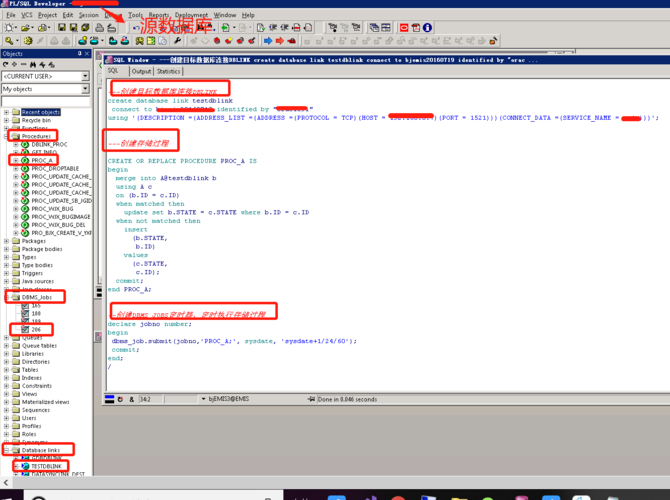The width and height of the screenshot is (670, 500).
Task: Open the Project menu
Action: (x=47, y=15)
